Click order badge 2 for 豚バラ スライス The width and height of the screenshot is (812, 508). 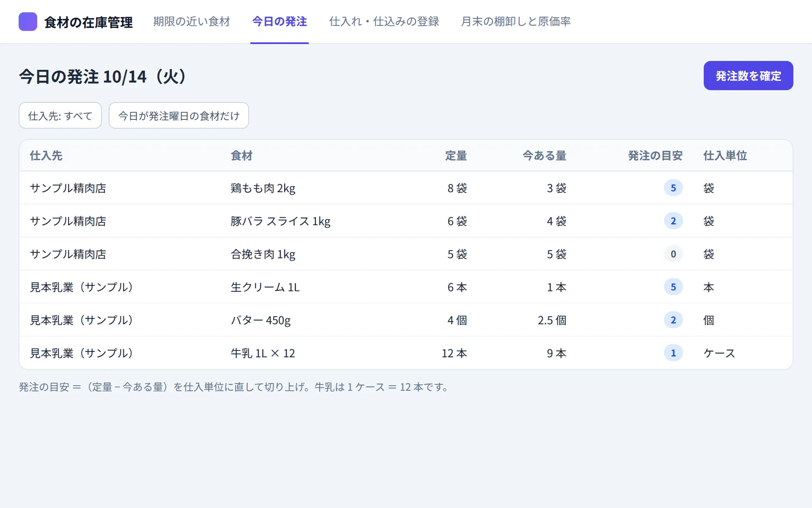[673, 221]
